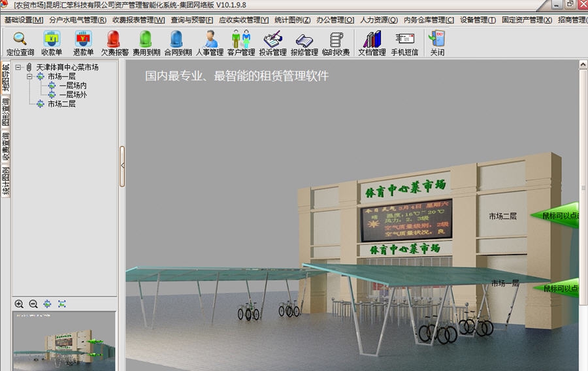Open 手机短信 SMS icon
The width and height of the screenshot is (588, 371).
pos(404,43)
